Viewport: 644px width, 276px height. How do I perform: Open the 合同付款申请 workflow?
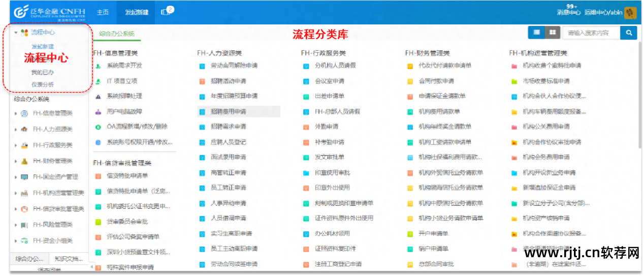tap(436, 81)
